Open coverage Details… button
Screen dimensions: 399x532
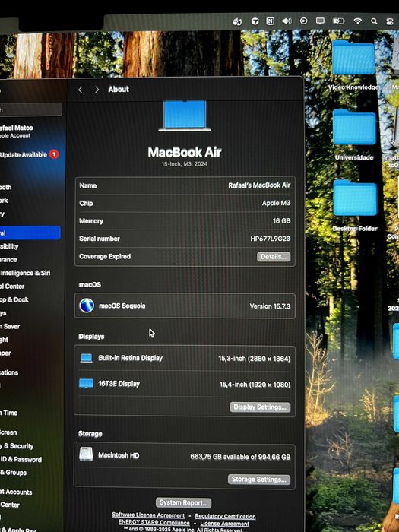click(274, 257)
